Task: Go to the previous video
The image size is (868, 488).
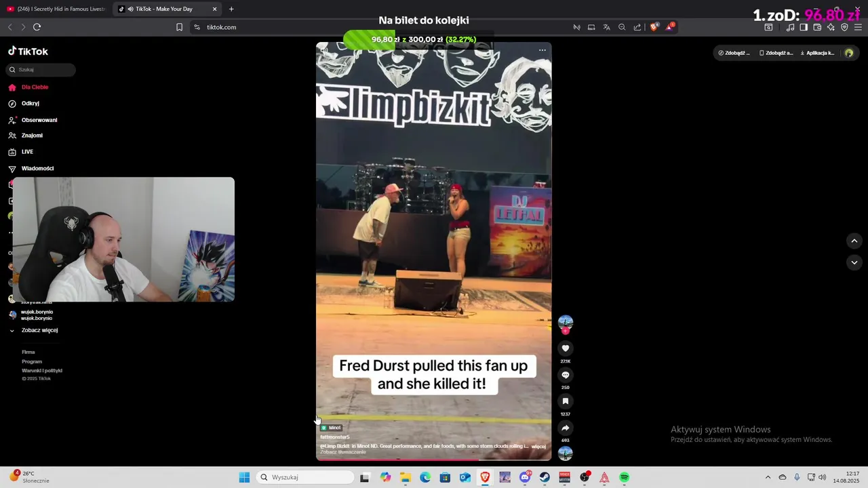Action: pos(854,241)
